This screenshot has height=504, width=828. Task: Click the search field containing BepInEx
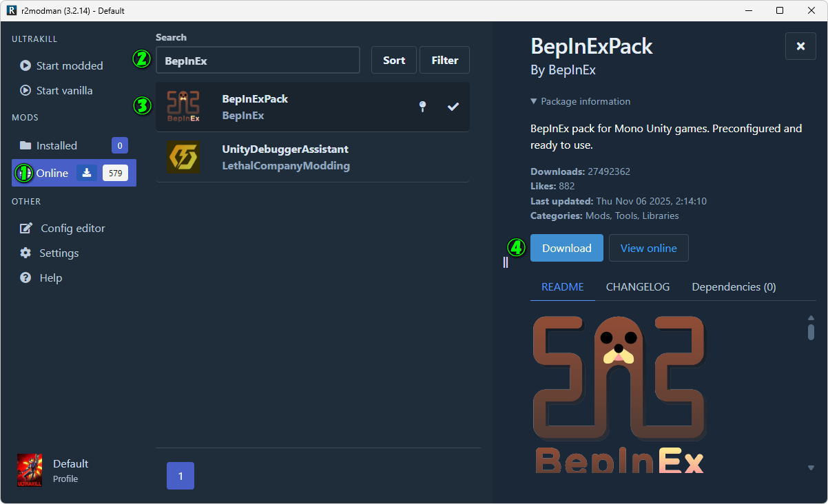258,61
